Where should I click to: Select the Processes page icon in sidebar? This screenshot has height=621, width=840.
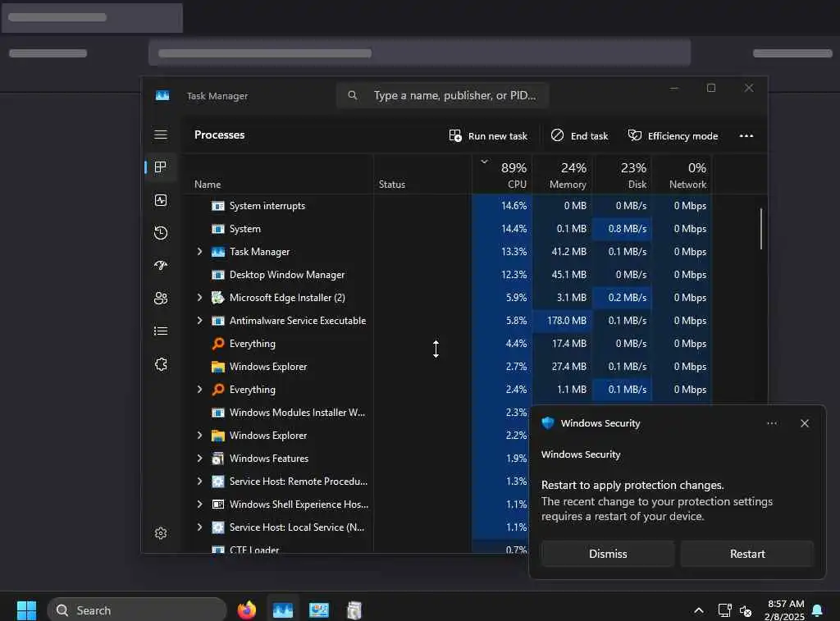click(x=161, y=167)
